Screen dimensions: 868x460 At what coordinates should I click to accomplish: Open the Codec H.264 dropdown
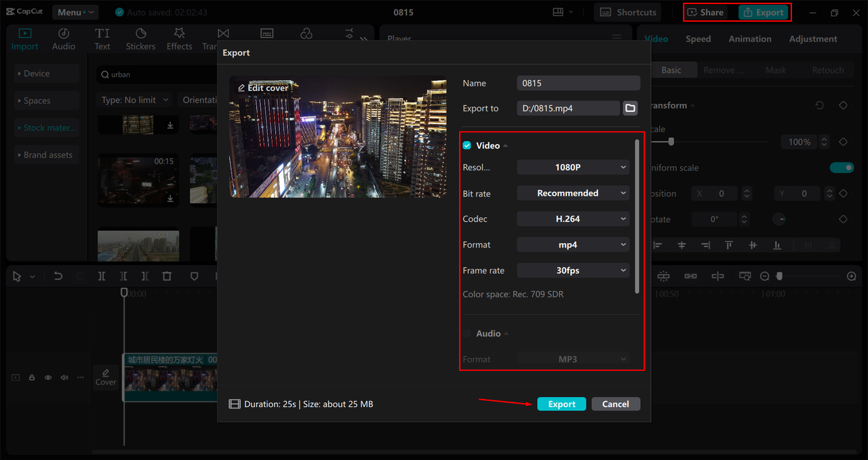click(x=573, y=219)
